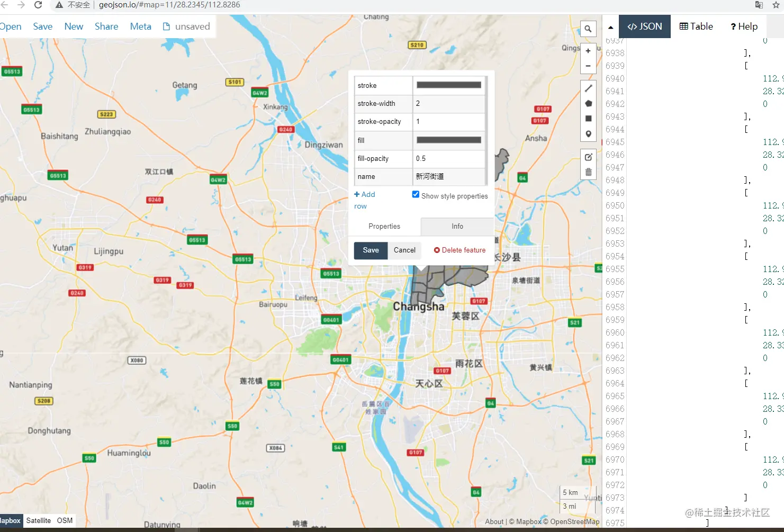Click the 'fill-opacity' property key cell
The height and width of the screenshot is (532, 784).
[384, 159]
